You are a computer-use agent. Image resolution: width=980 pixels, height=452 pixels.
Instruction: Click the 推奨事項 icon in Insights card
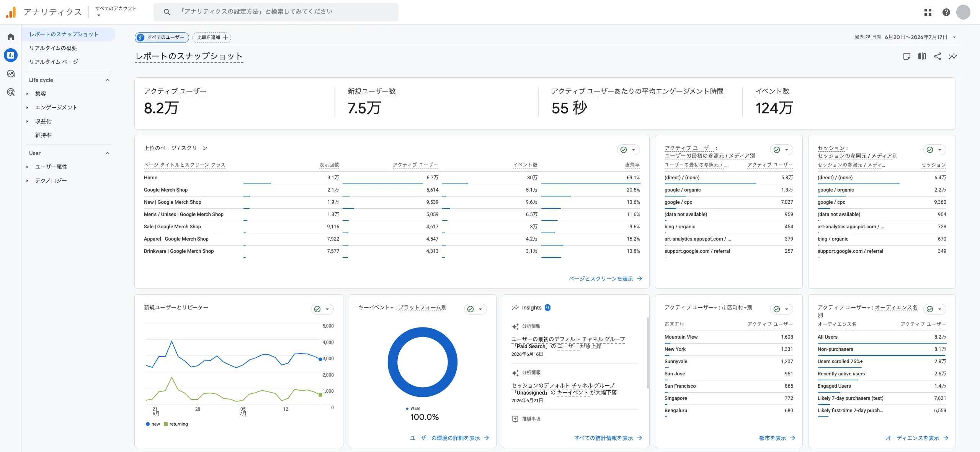tap(515, 419)
